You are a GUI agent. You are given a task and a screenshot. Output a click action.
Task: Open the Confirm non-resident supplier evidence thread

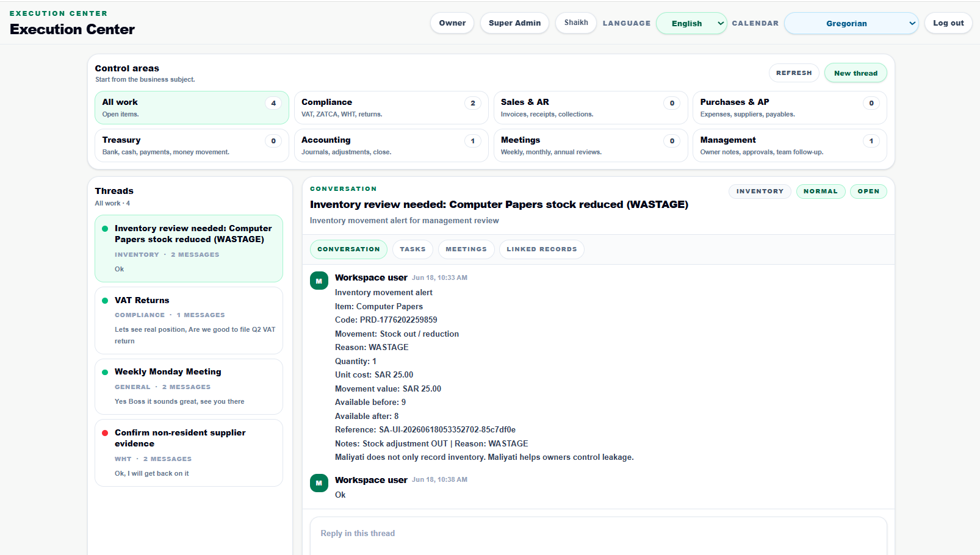[189, 453]
